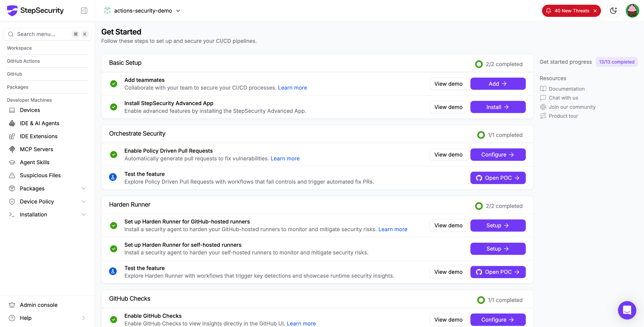This screenshot has width=644, height=327.
Task: Toggle dark mode moon icon
Action: point(613,11)
